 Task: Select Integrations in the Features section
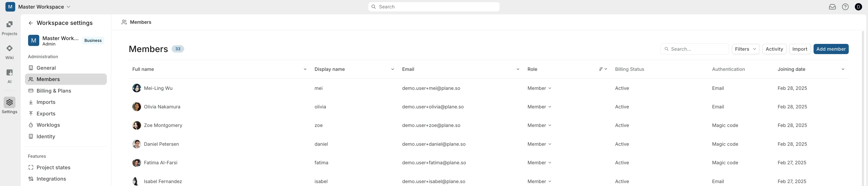[x=51, y=179]
